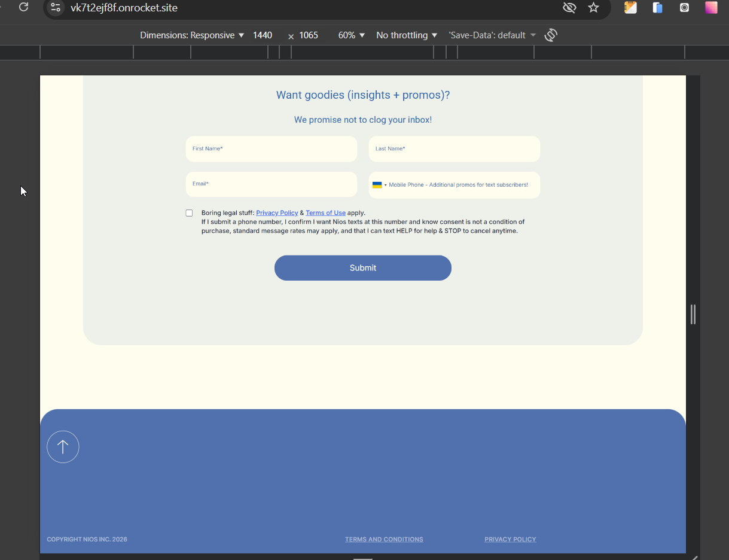Focus the First Name field

(272, 149)
